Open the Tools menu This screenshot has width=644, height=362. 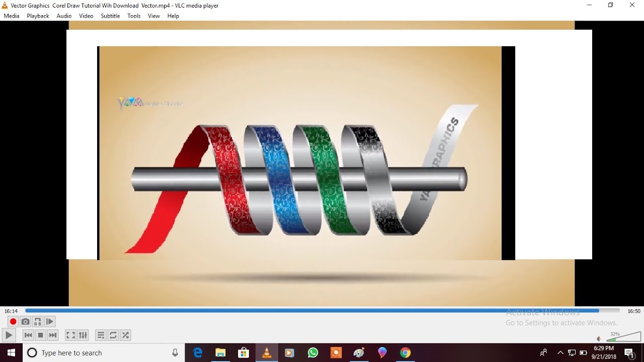pyautogui.click(x=134, y=16)
